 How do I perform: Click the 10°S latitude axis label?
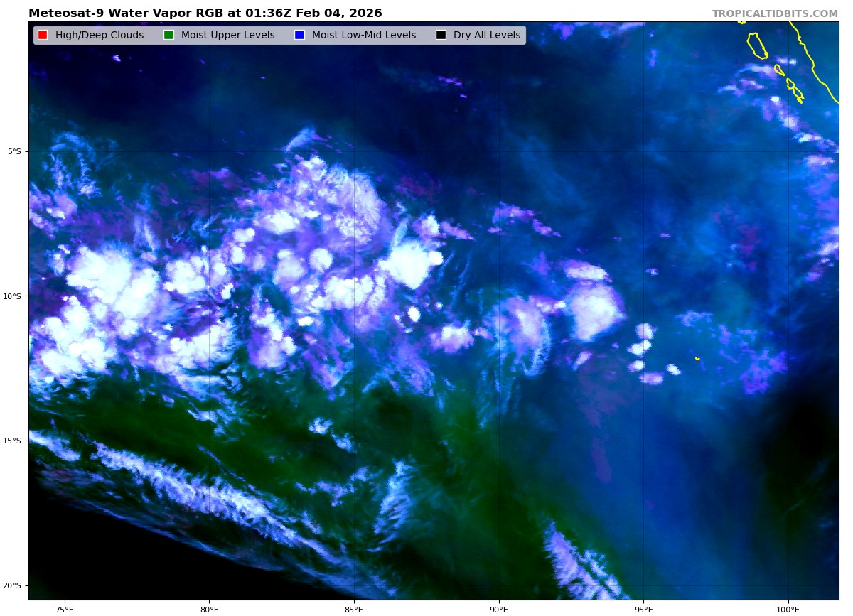click(x=13, y=296)
